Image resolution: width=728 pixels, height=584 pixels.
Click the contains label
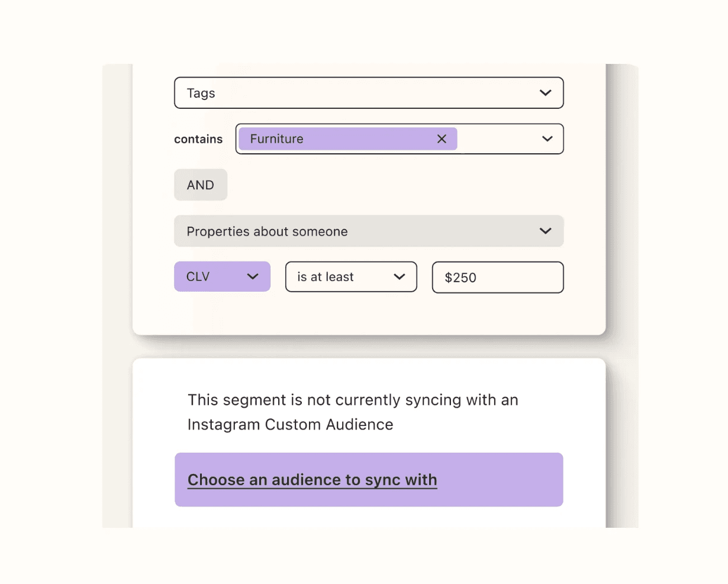tap(198, 139)
